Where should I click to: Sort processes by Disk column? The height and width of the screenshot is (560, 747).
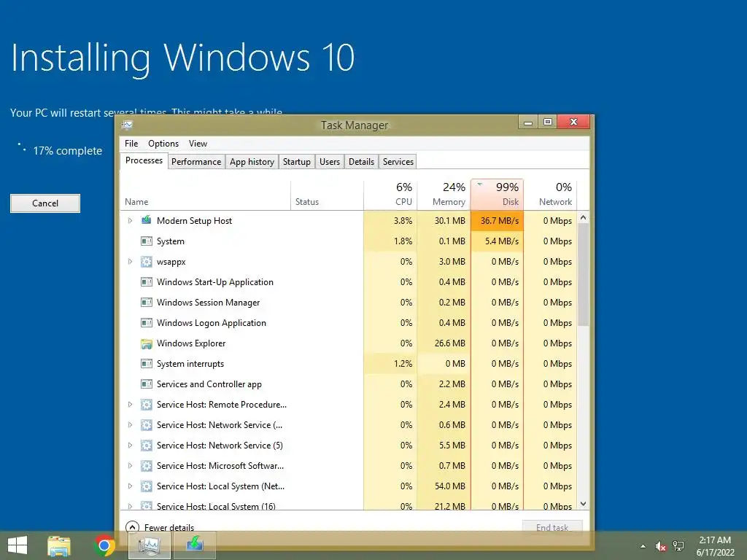pos(498,194)
